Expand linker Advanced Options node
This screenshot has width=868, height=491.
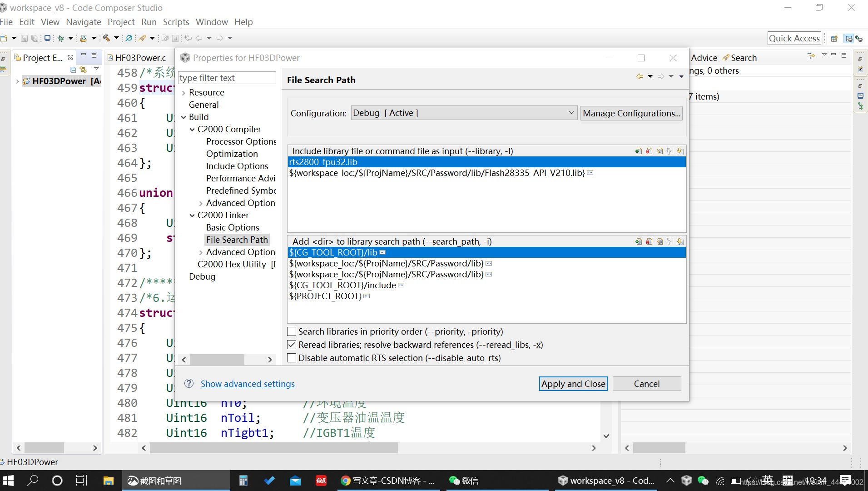click(201, 252)
